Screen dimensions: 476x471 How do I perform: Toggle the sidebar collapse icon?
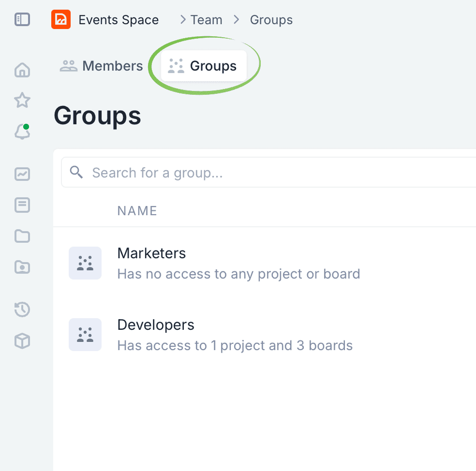[x=22, y=19]
